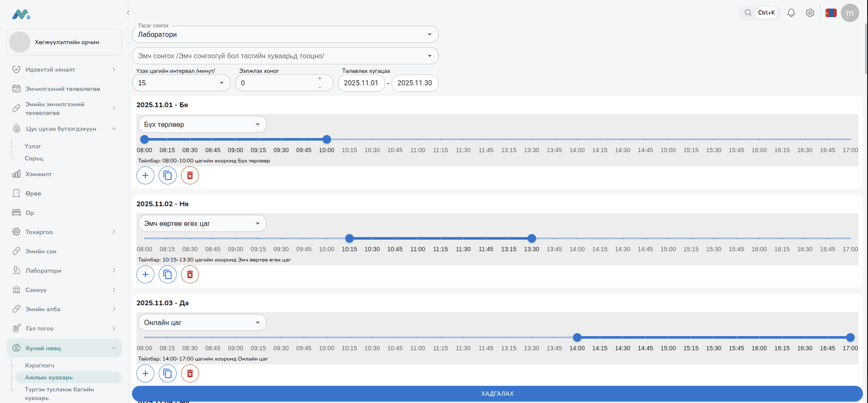
Task: Increment Ээлжлэх хоног with the plus stepper
Action: tap(320, 79)
